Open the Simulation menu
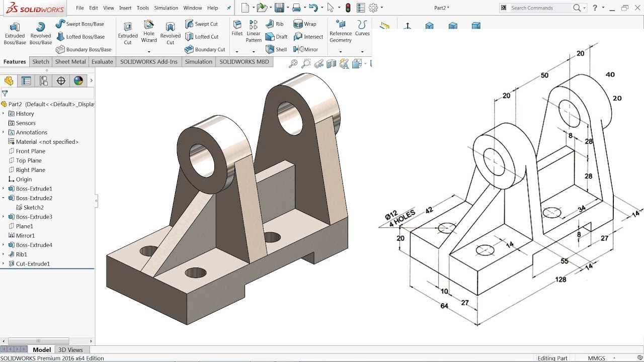Viewport: 644px width, 362px height. (x=166, y=8)
